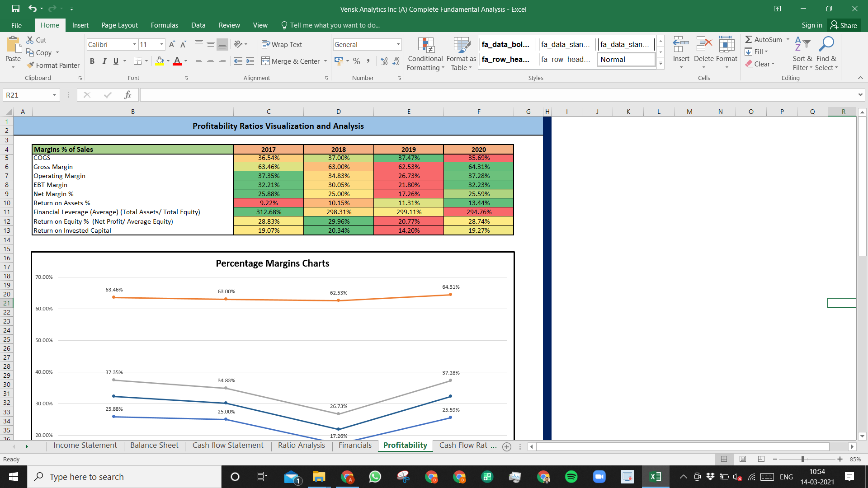Expand Merge & Center options arrow
This screenshot has height=488, width=868.
point(325,61)
